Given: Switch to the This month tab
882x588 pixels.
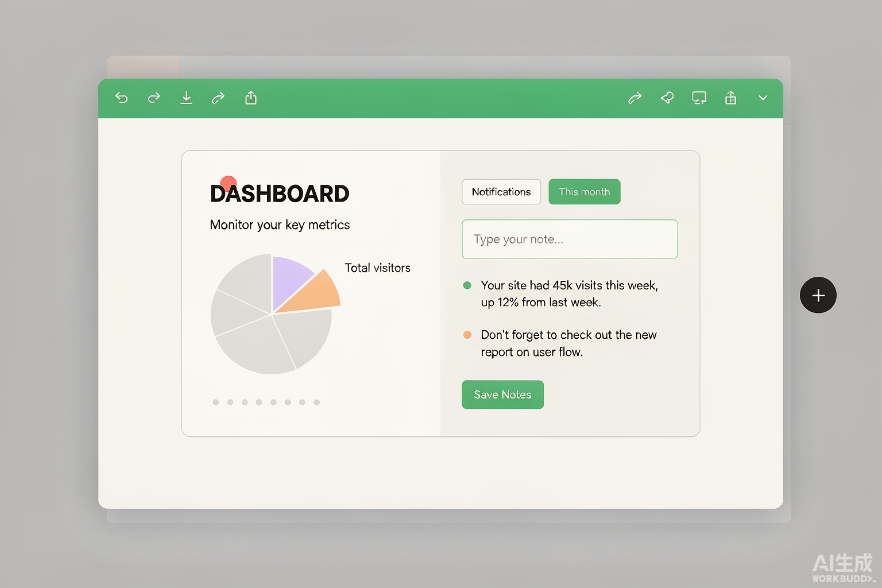Looking at the screenshot, I should [585, 192].
